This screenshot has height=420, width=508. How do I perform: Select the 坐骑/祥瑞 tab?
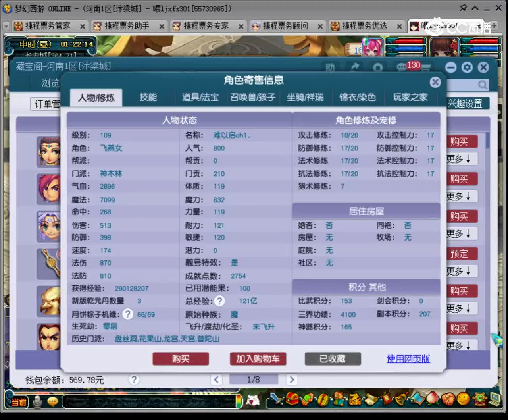coord(305,97)
